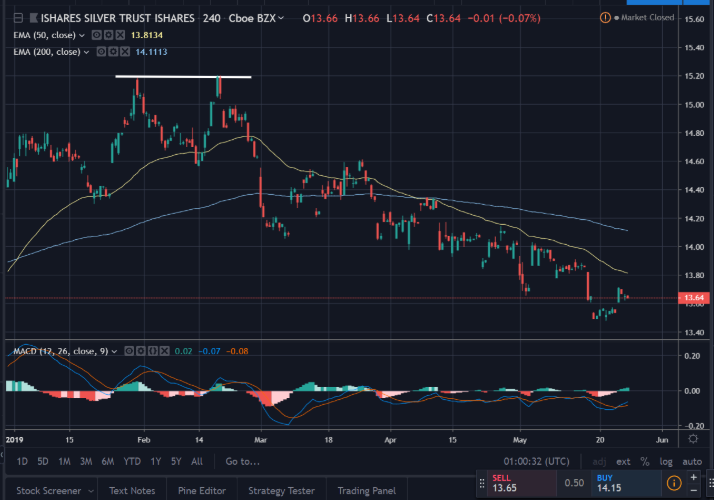Click the 240 interval label

click(x=212, y=18)
